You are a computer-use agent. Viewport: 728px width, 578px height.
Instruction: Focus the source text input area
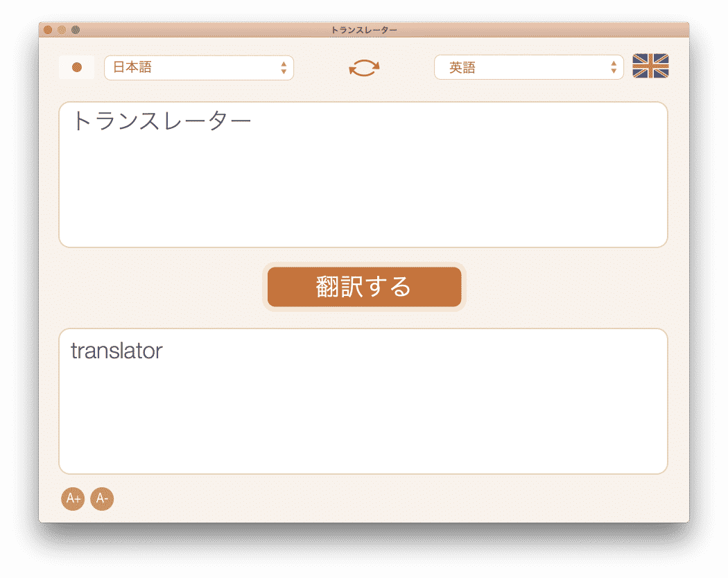point(363,175)
